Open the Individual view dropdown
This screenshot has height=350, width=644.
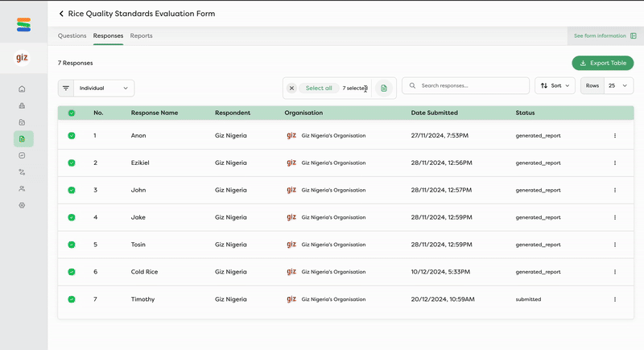click(104, 89)
